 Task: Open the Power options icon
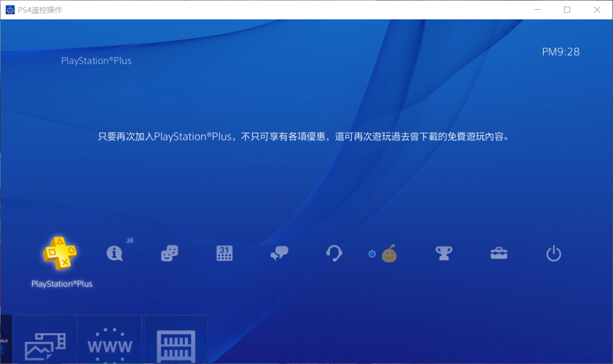[x=554, y=253]
